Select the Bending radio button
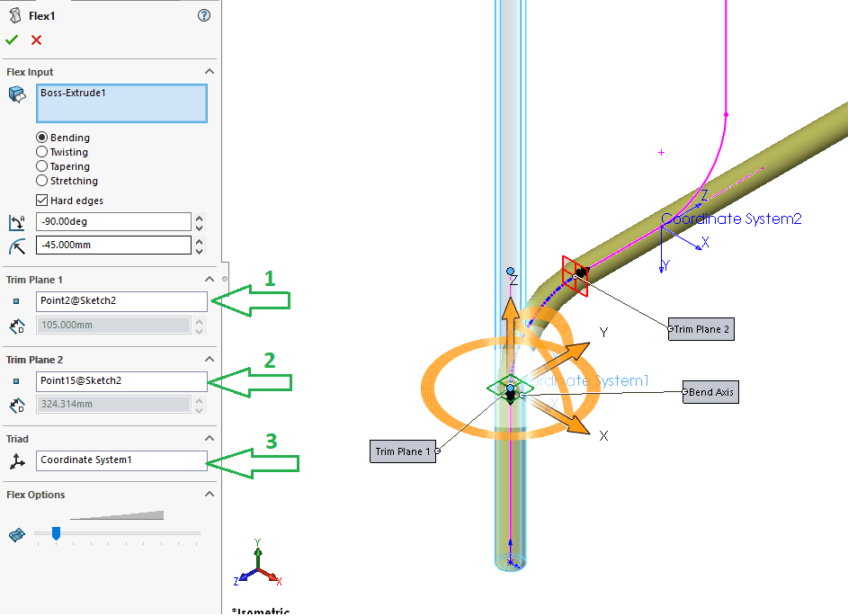Image resolution: width=848 pixels, height=616 pixels. [x=41, y=138]
